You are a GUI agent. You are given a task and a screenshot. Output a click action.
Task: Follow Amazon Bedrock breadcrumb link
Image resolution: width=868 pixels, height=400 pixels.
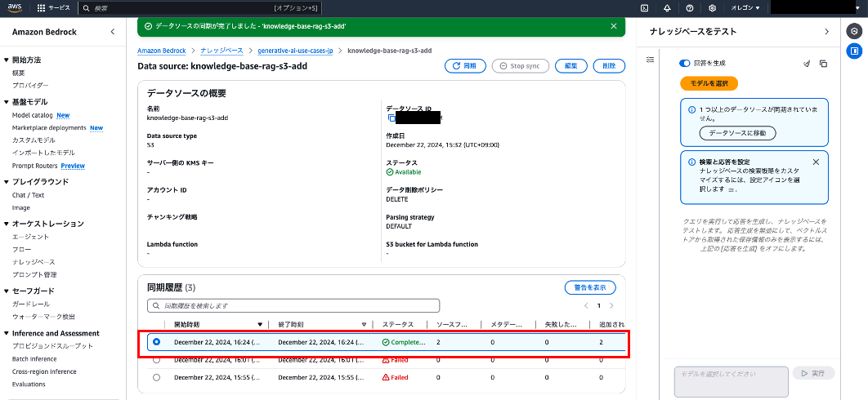[162, 51]
